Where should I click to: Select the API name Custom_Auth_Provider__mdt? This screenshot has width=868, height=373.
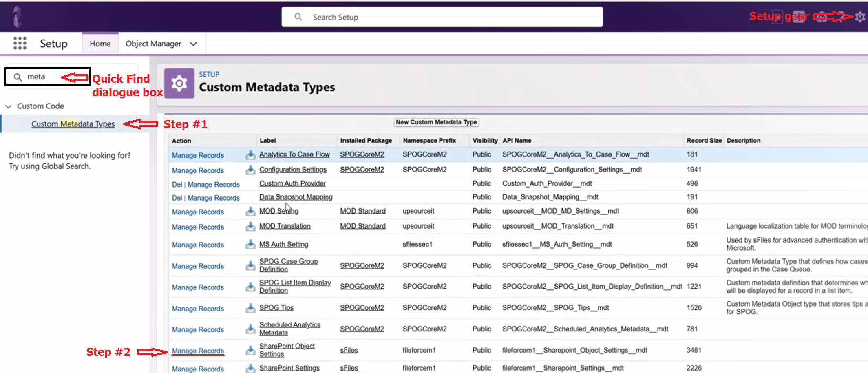point(547,183)
